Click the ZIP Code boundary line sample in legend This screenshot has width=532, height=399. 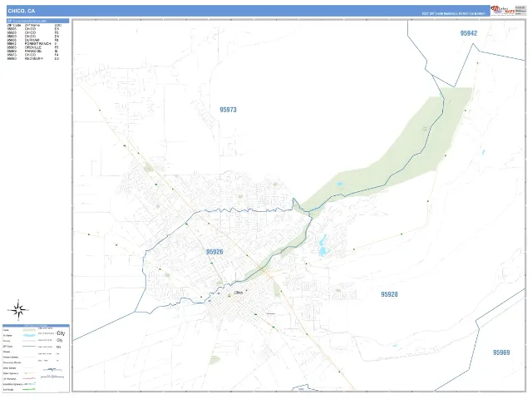click(29, 347)
